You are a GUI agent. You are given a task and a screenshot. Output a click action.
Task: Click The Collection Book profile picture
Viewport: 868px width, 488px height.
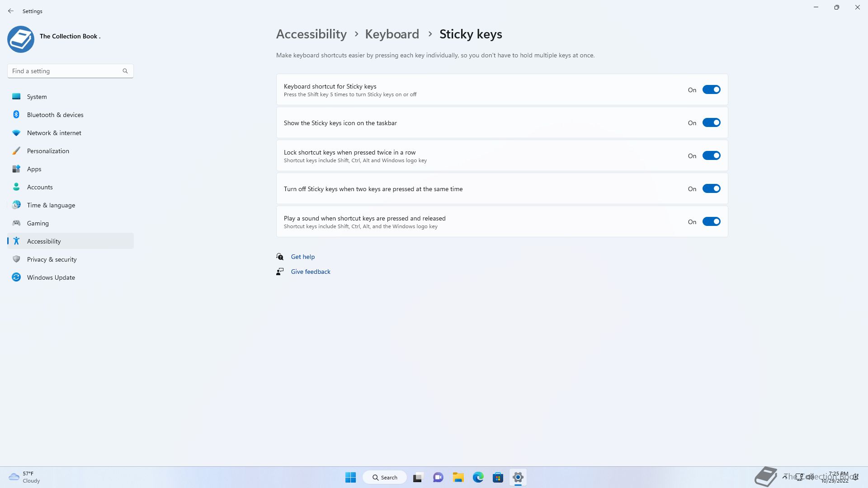point(21,39)
